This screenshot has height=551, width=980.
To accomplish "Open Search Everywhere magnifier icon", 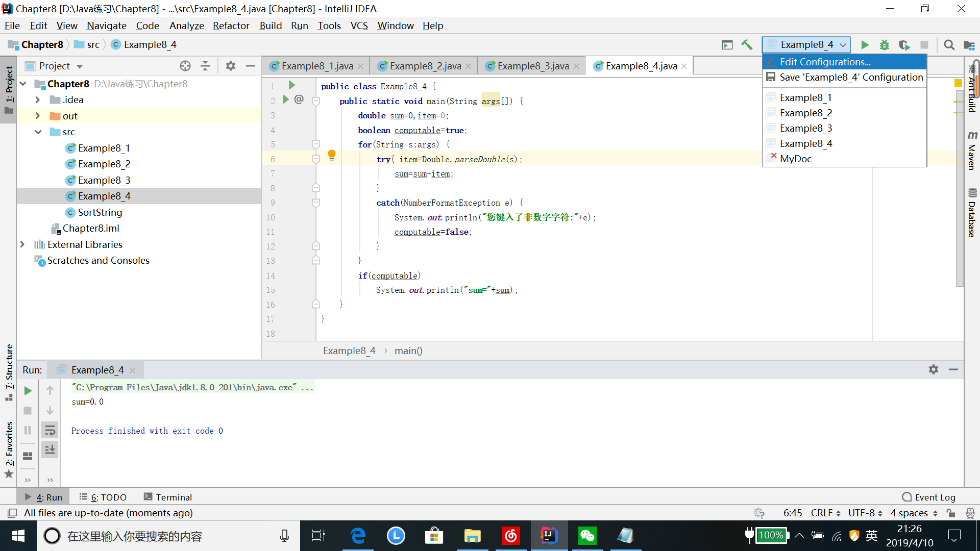I will [x=949, y=45].
